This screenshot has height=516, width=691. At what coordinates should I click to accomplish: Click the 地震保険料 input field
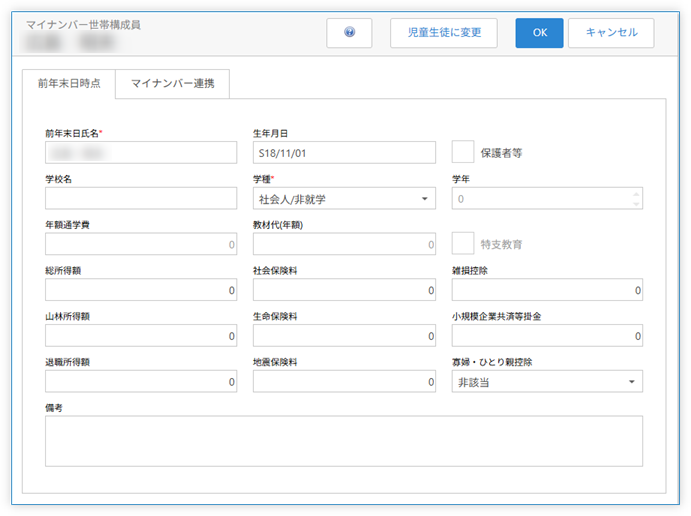point(344,381)
